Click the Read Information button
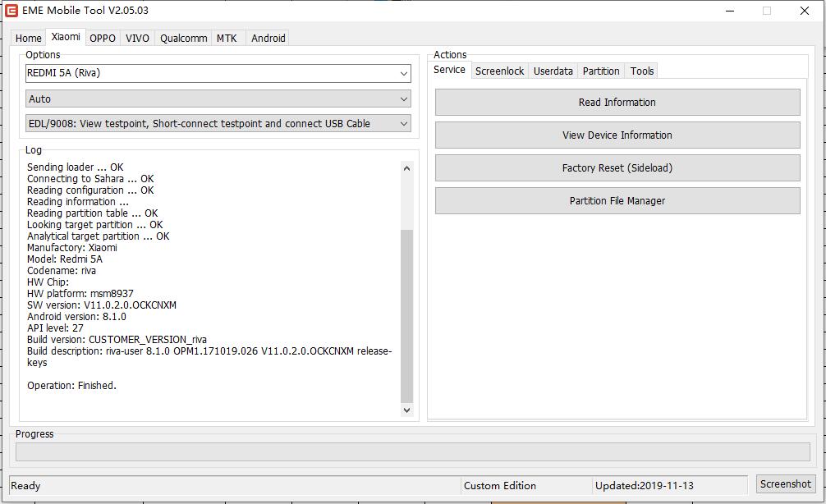Image resolution: width=826 pixels, height=504 pixels. click(x=617, y=102)
